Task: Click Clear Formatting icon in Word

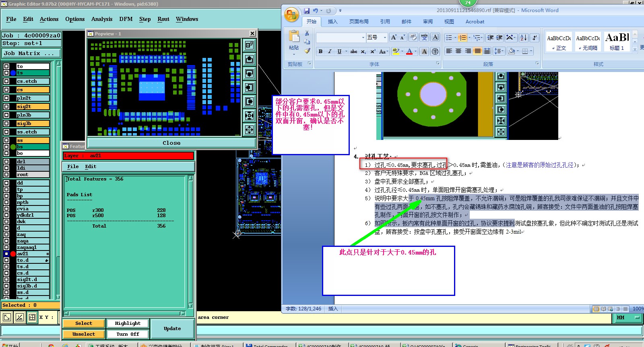Action: point(413,37)
